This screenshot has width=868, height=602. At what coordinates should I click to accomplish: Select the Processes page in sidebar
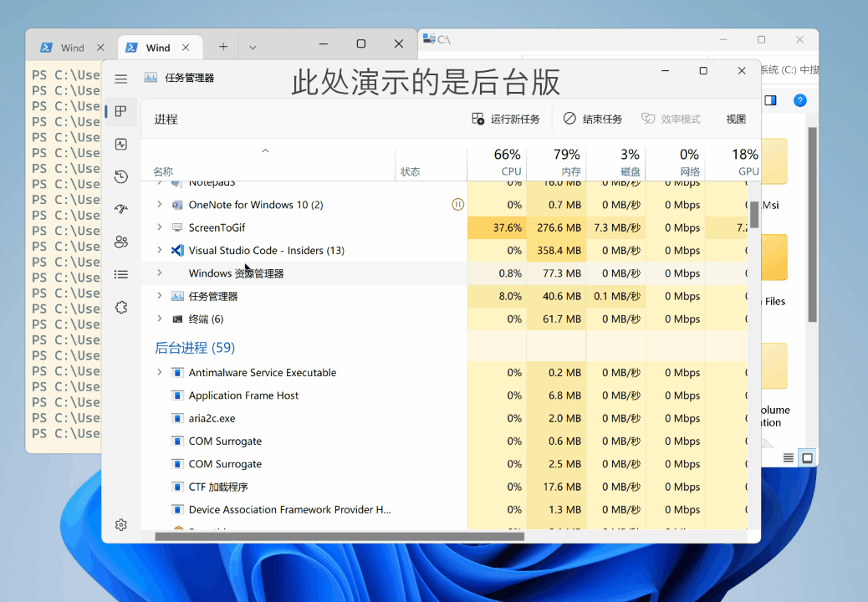click(120, 111)
